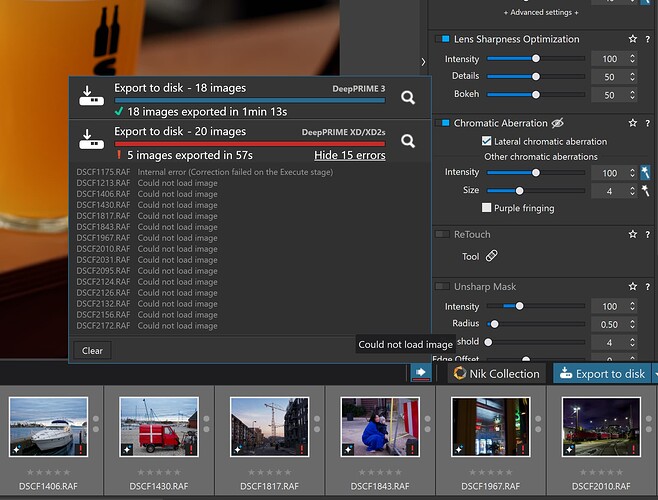This screenshot has height=500, width=658.
Task: Open help for Unsharp Mask panel
Action: point(648,287)
